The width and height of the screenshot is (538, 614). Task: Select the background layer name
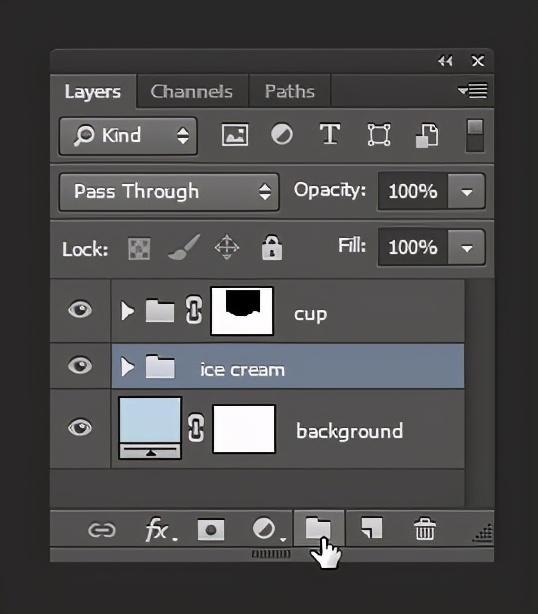click(x=349, y=431)
